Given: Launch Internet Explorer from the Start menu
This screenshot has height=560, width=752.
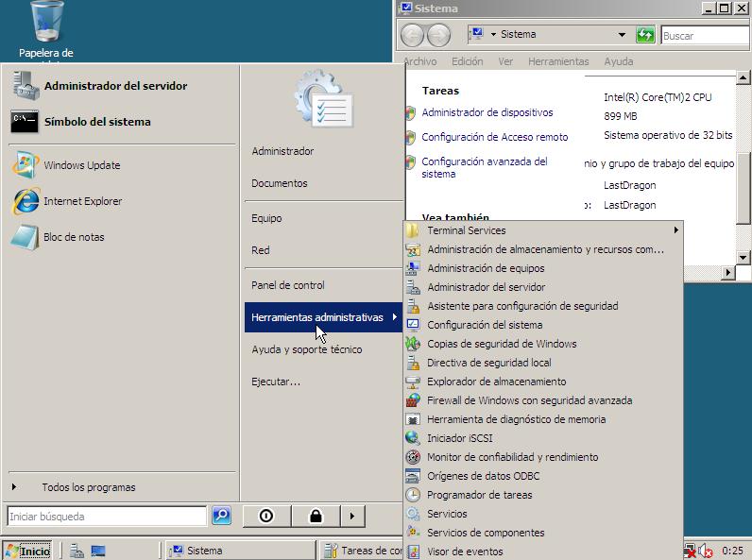Looking at the screenshot, I should (82, 201).
